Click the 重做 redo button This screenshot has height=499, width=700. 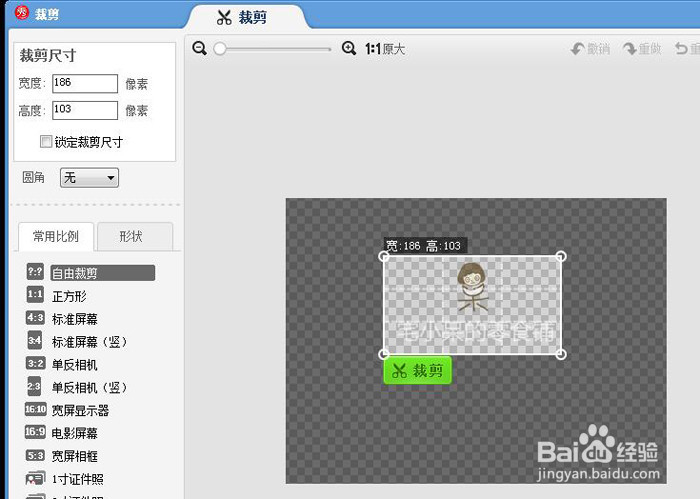click(642, 49)
